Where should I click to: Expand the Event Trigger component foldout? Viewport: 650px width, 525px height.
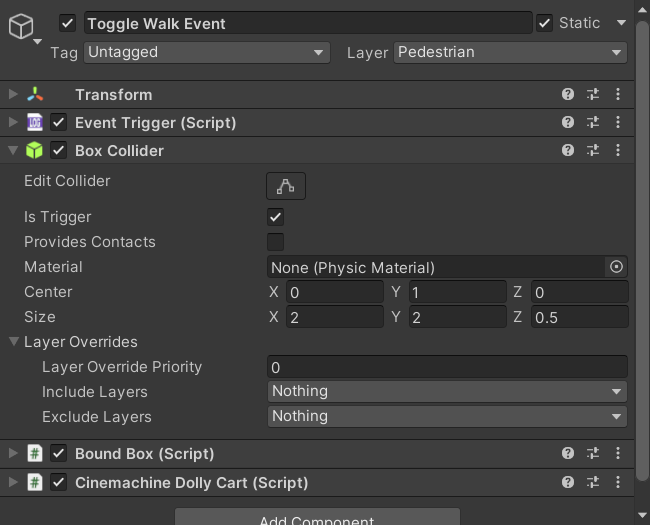(13, 122)
